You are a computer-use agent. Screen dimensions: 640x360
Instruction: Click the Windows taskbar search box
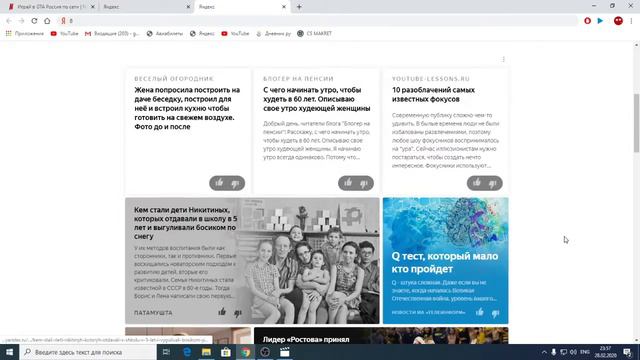[88, 352]
